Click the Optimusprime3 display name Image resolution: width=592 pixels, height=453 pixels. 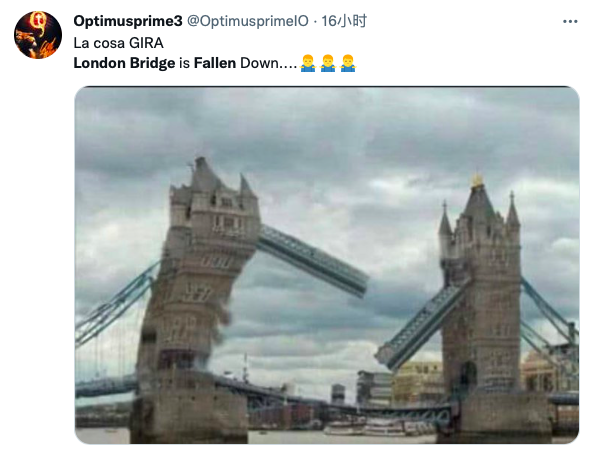128,21
